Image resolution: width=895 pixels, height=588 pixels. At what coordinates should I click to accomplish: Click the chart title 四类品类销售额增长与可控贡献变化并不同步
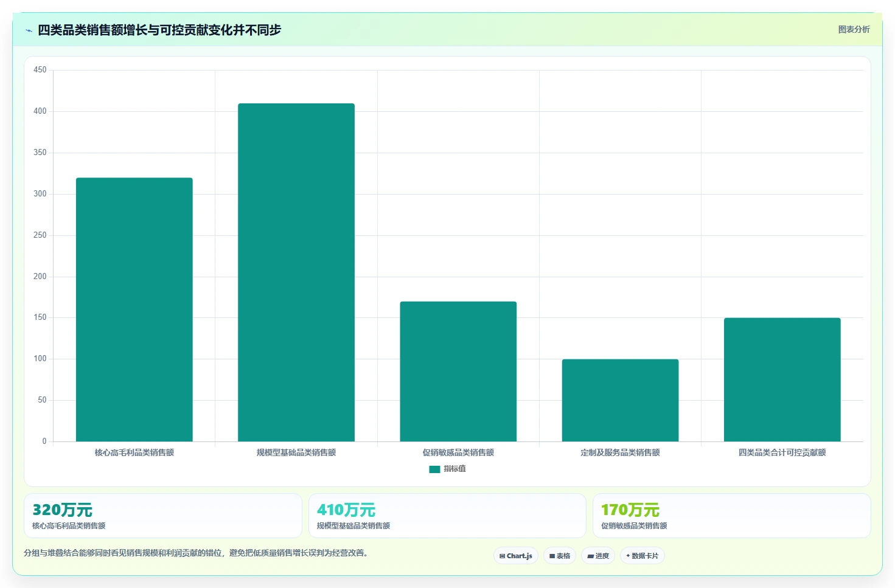coord(159,30)
